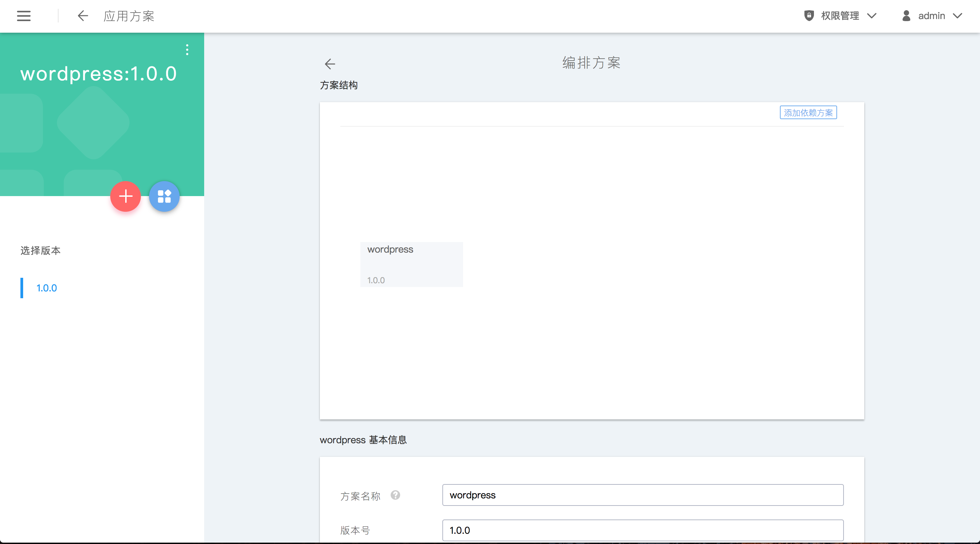The width and height of the screenshot is (980, 544).
Task: Click the 方案名称 input field
Action: coord(642,495)
